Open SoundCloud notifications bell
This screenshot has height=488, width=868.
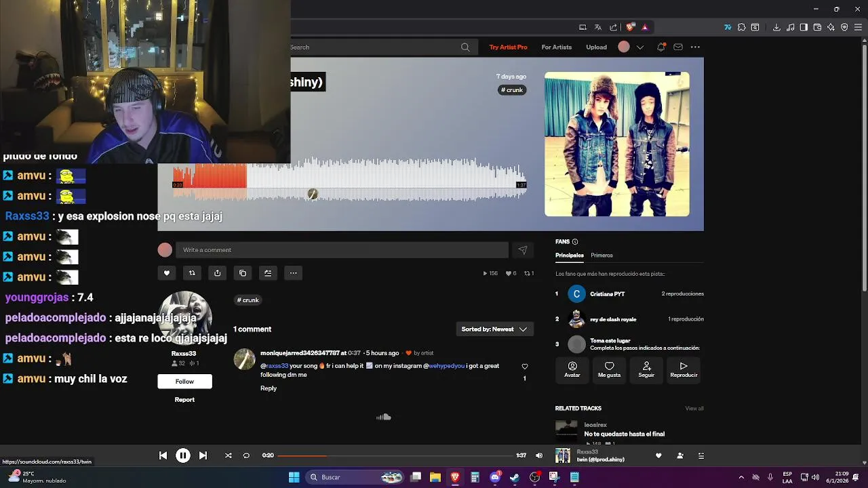[661, 47]
